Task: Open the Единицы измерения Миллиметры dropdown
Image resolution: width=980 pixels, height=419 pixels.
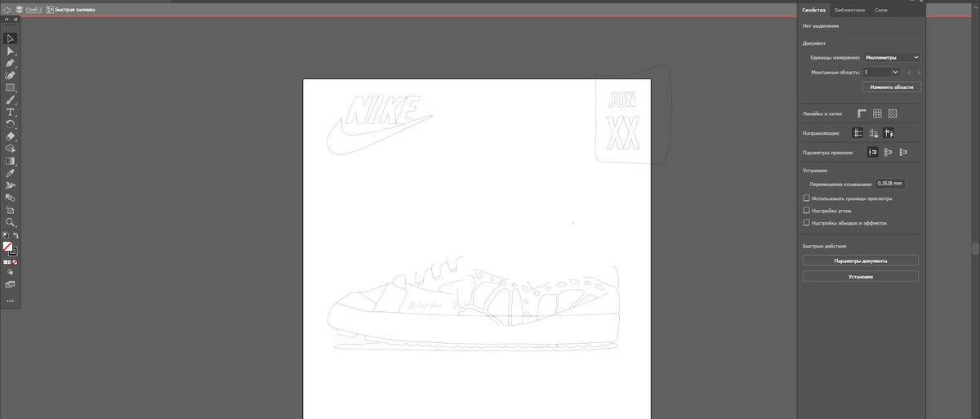Action: click(893, 57)
